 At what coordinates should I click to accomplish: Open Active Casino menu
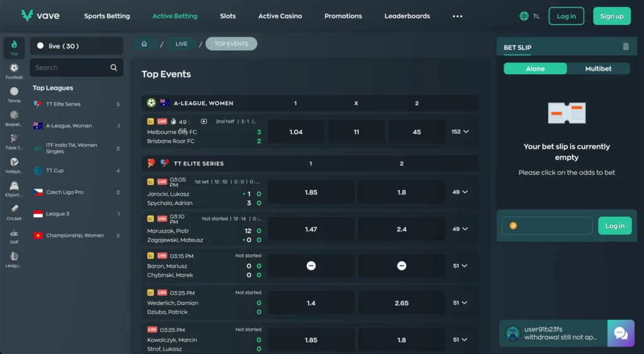coord(280,16)
